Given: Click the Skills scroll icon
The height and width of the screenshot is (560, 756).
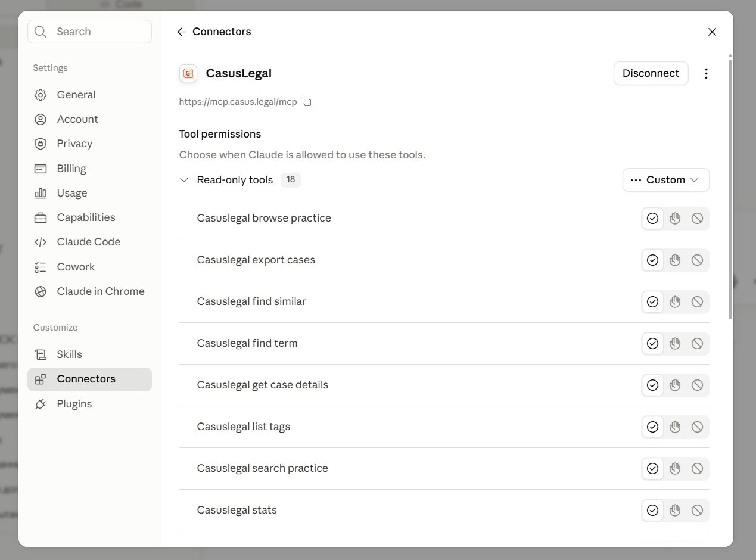Looking at the screenshot, I should click(x=41, y=354).
